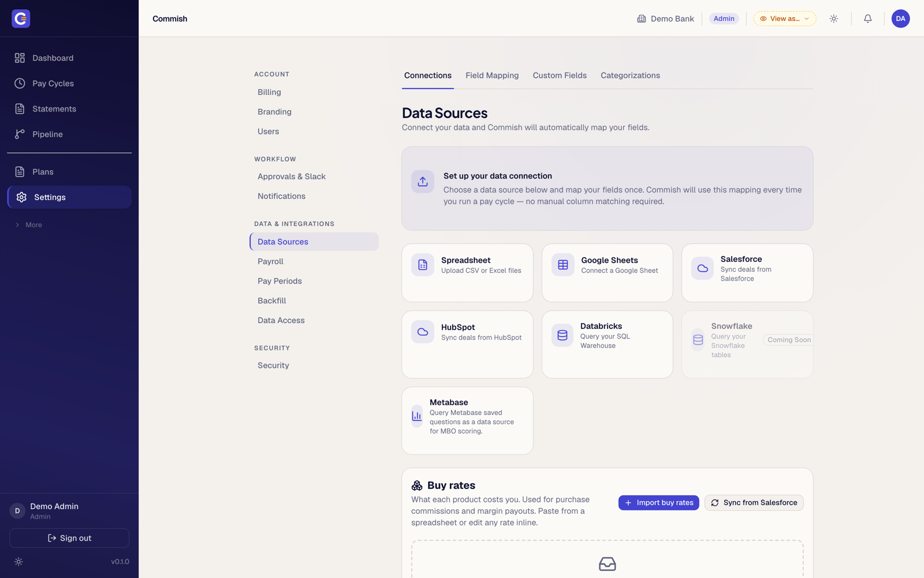
Task: Select Metabase card title
Action: point(449,402)
